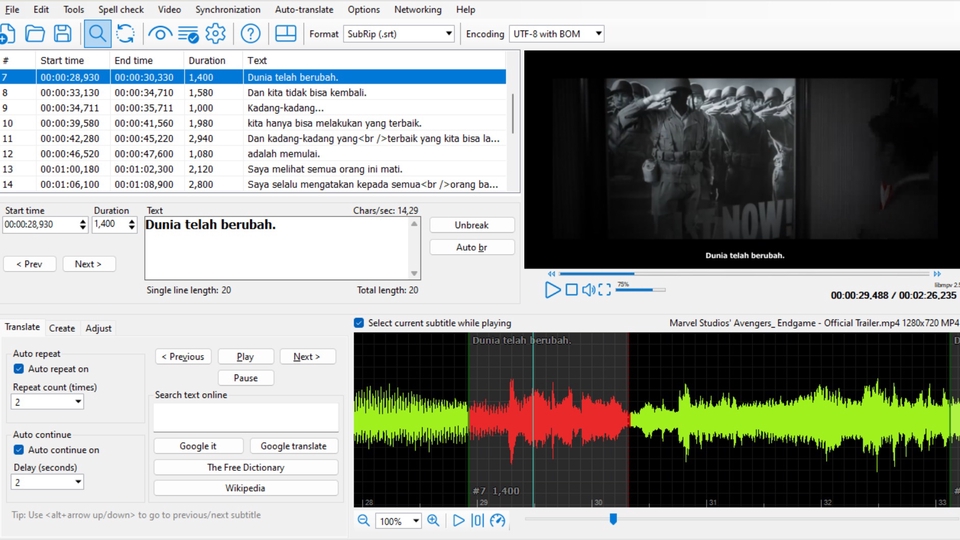Click the Help question mark icon

(250, 34)
